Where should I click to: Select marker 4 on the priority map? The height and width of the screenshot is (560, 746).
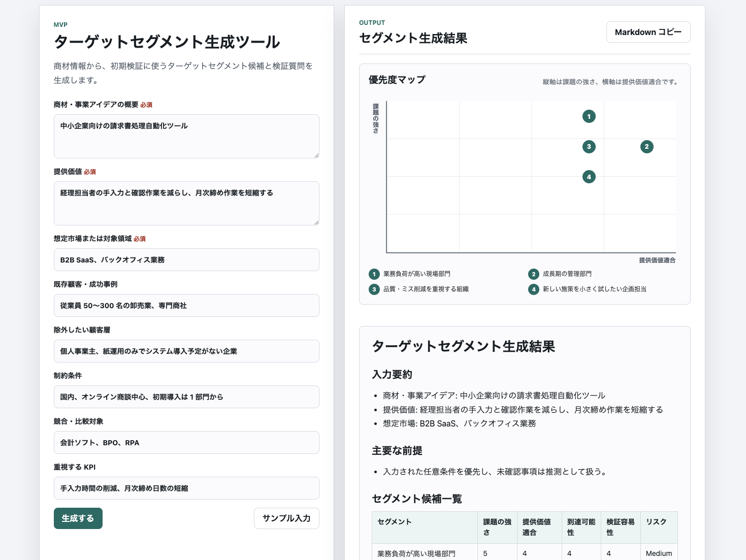pos(589,177)
